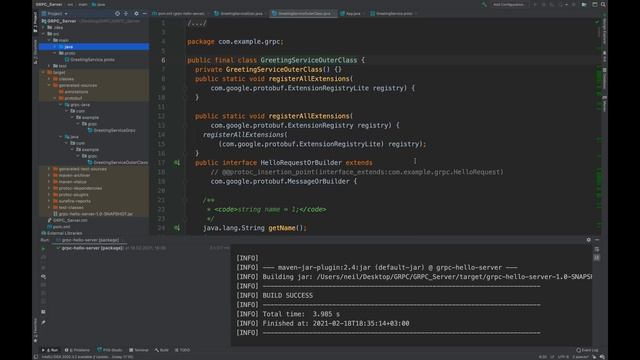Click UTF-8 encoding in status bar
This screenshot has width=640, height=360.
(563, 357)
